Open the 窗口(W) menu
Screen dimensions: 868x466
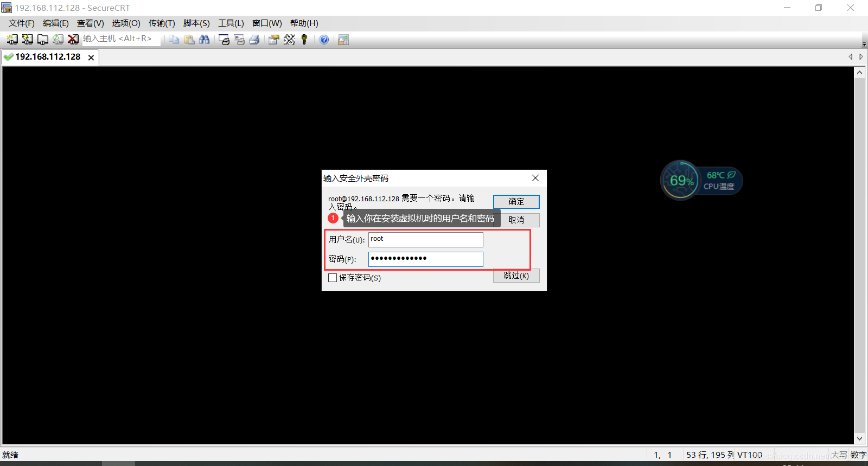point(267,23)
